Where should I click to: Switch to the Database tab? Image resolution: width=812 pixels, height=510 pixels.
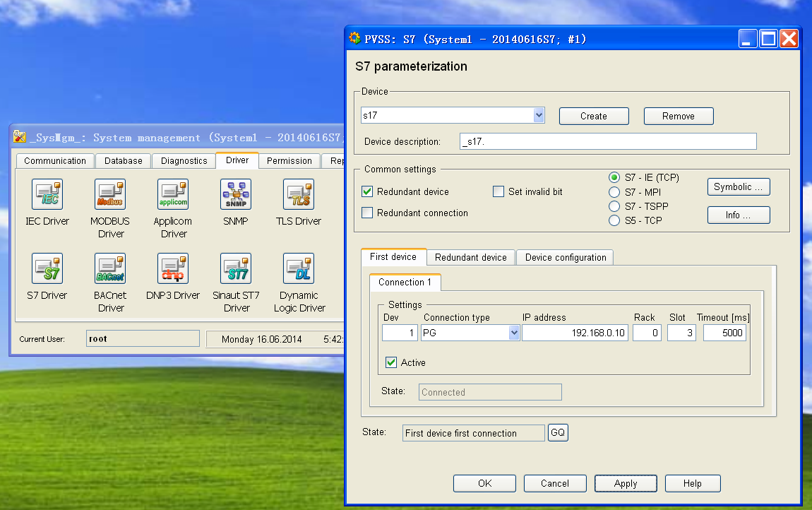[x=124, y=161]
